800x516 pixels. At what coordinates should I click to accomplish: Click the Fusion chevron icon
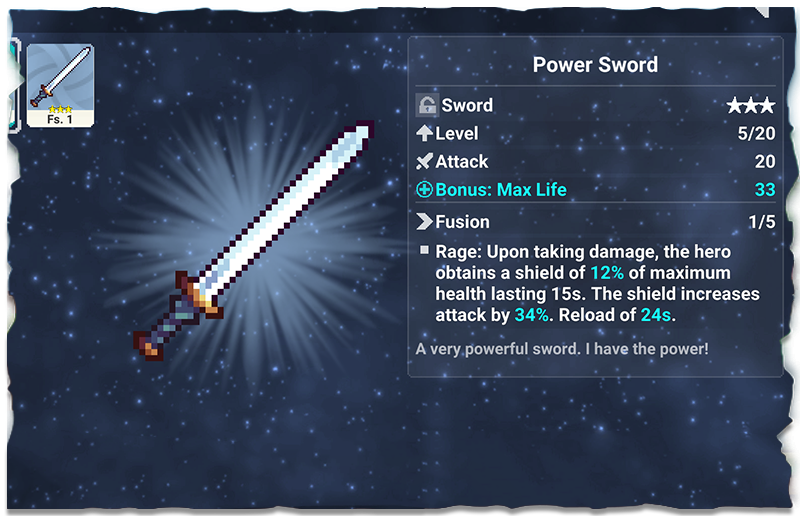(x=424, y=222)
